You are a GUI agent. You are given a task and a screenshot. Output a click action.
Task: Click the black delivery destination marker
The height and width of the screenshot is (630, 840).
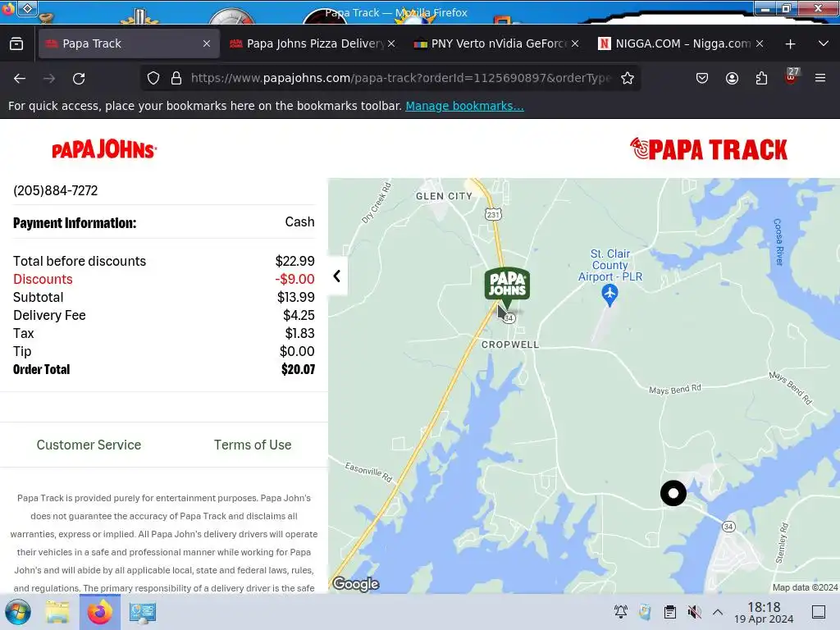tap(673, 493)
